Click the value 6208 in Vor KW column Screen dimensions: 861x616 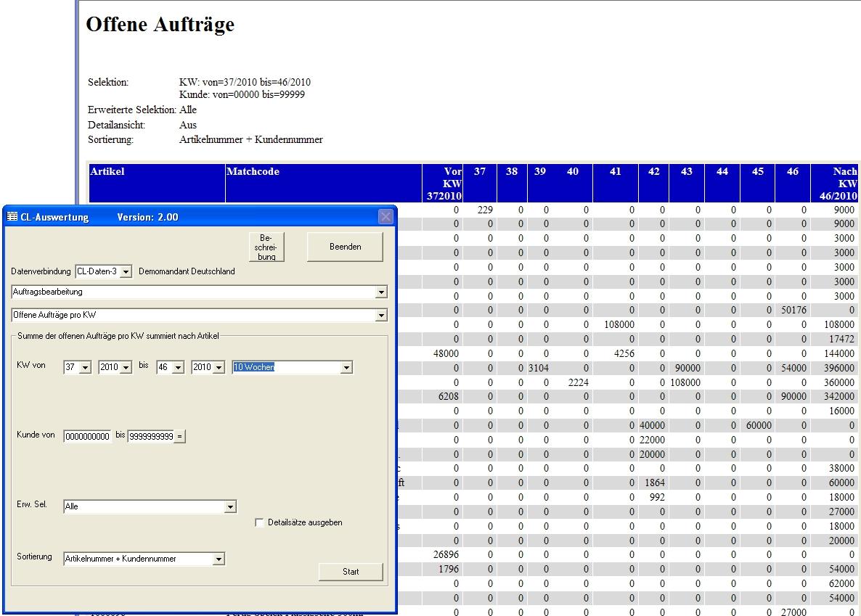coord(448,396)
